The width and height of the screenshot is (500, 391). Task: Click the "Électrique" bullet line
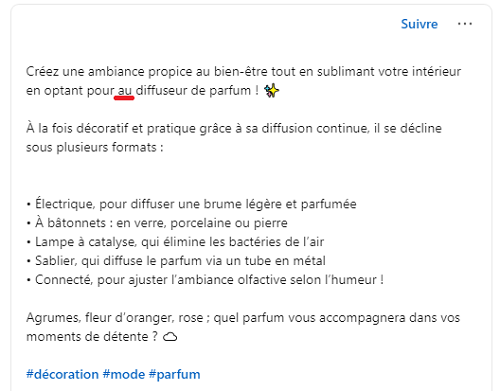pyautogui.click(x=191, y=204)
